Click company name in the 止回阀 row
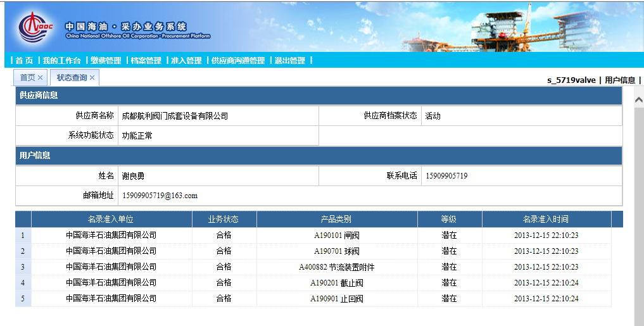 111,299
